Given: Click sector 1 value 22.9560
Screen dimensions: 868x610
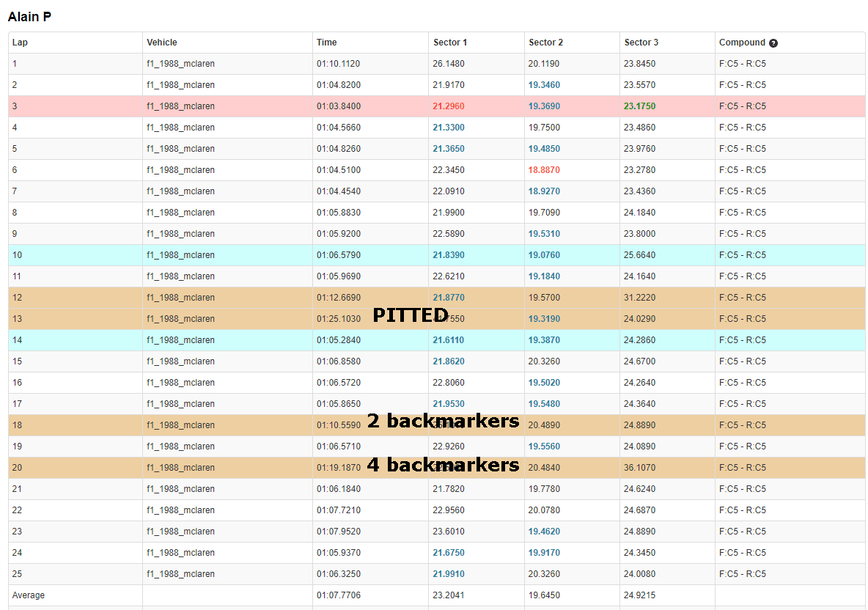Looking at the screenshot, I should click(449, 510).
